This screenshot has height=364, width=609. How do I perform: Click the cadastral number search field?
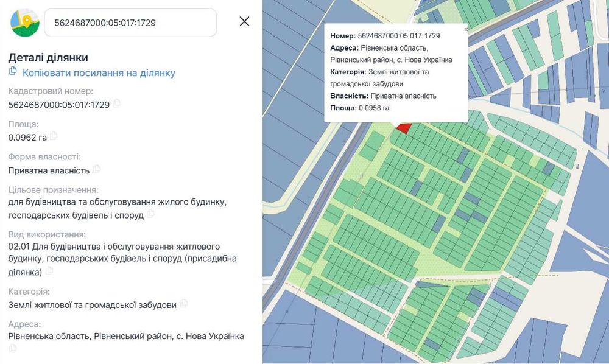click(x=130, y=23)
